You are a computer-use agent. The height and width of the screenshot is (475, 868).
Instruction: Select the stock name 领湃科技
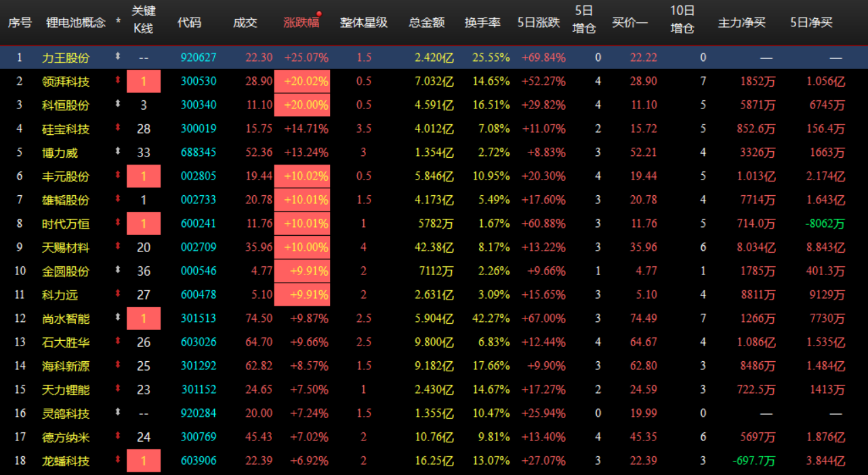pyautogui.click(x=66, y=81)
